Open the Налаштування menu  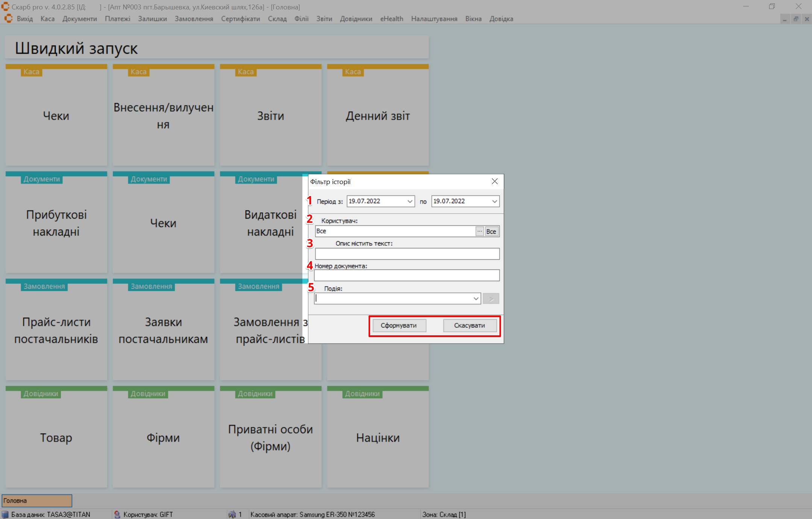tap(434, 19)
